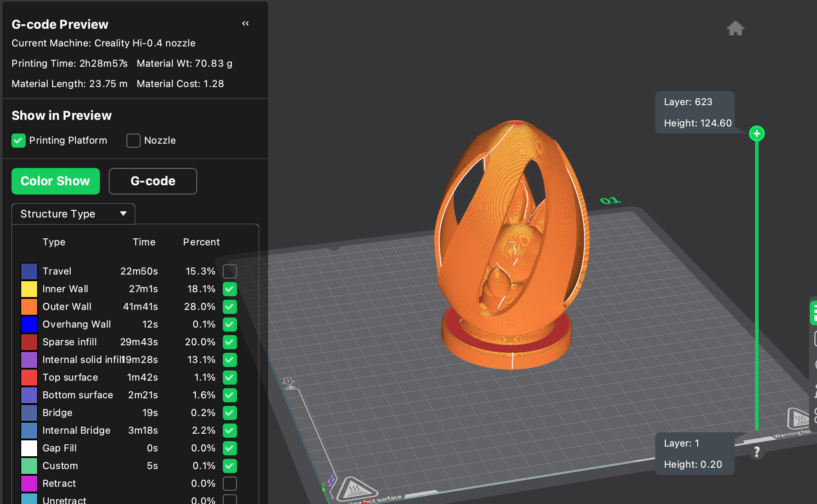Uncheck Printing Platform checkbox
This screenshot has width=817, height=504.
point(19,141)
